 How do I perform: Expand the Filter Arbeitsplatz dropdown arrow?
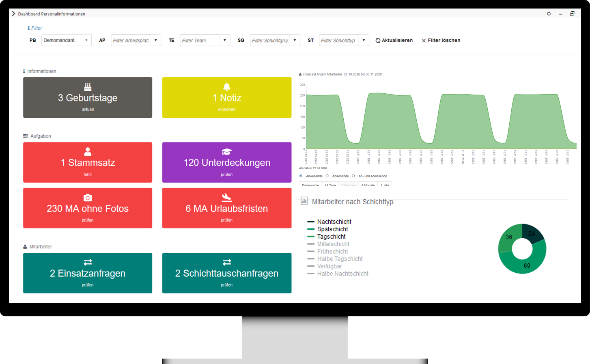[156, 41]
